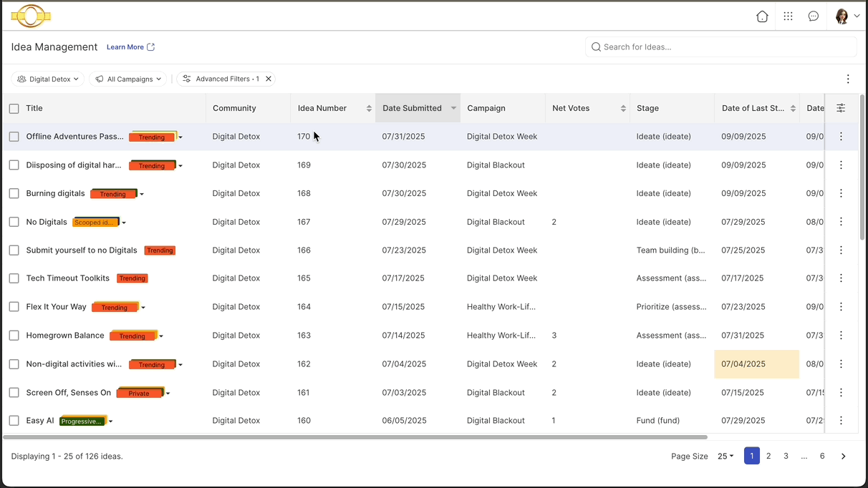
Task: Expand tags arrow for Flex It Your Way
Action: 143,308
